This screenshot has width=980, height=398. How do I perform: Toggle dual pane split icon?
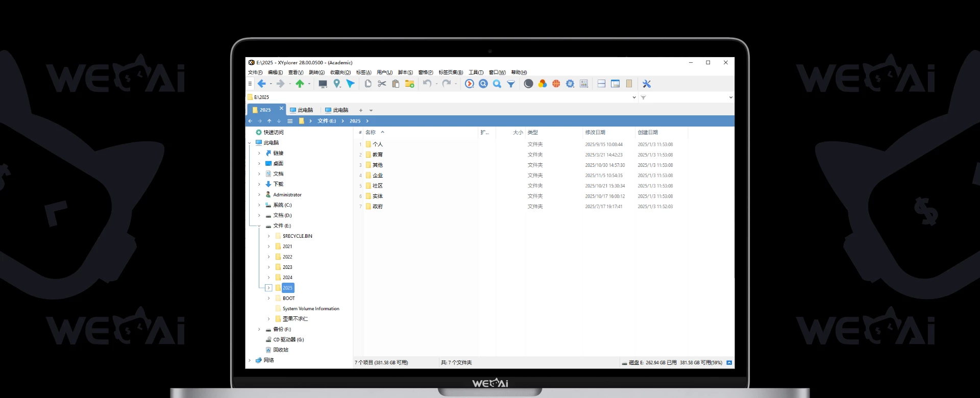pyautogui.click(x=602, y=84)
